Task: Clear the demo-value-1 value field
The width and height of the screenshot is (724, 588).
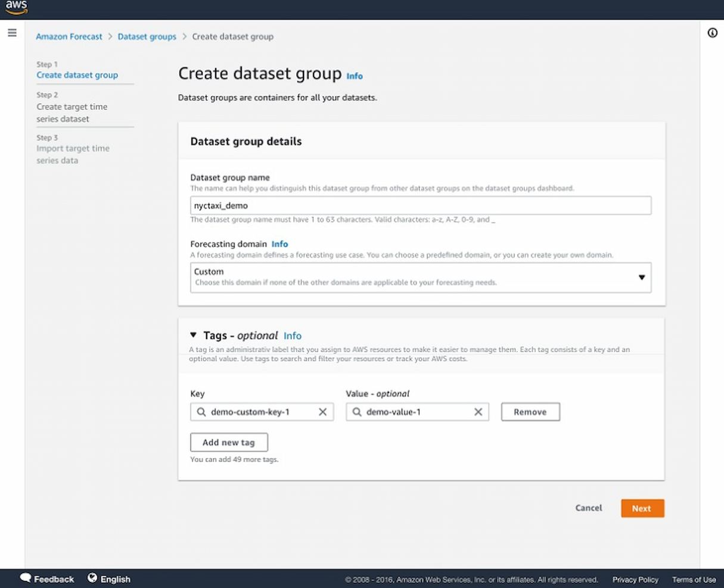Action: (478, 412)
